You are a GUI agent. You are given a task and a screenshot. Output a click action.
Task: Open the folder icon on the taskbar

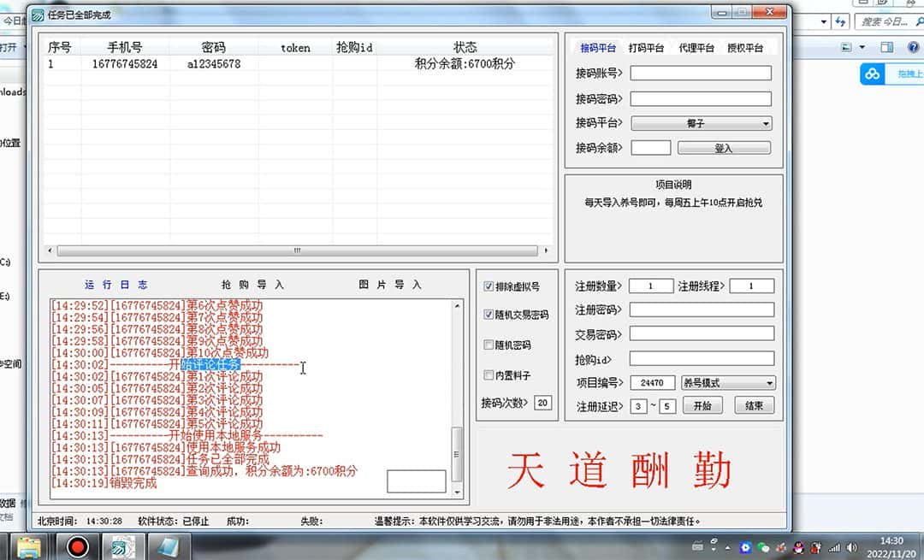click(x=30, y=545)
